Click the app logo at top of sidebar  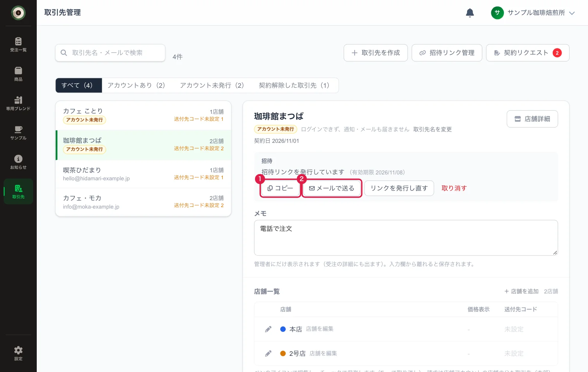coord(18,13)
